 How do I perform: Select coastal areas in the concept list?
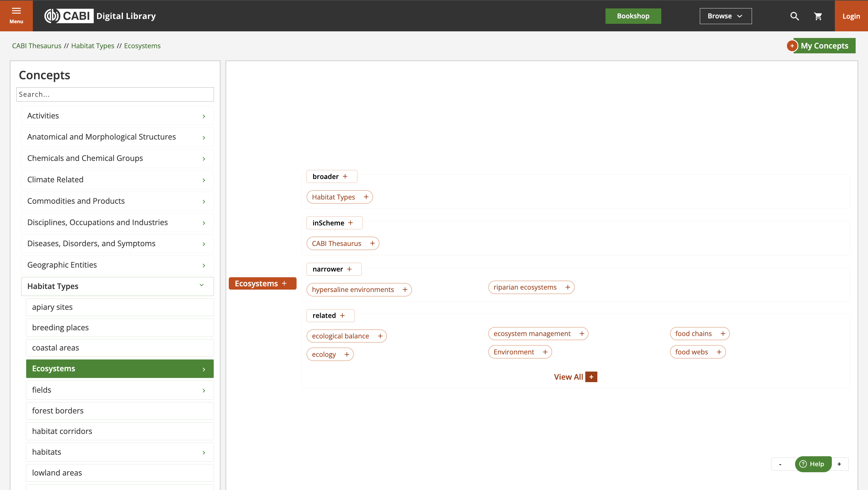[120, 348]
